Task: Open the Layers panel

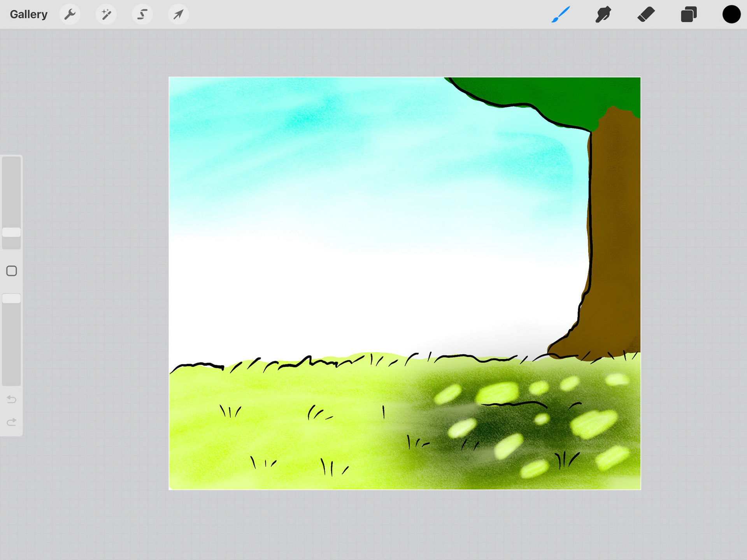Action: (x=689, y=15)
